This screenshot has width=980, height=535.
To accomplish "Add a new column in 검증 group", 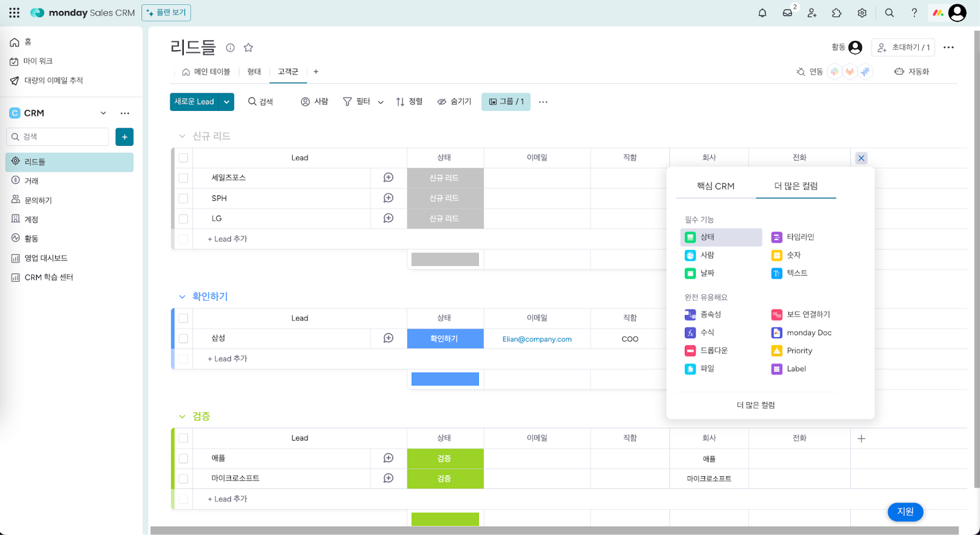I will [861, 438].
